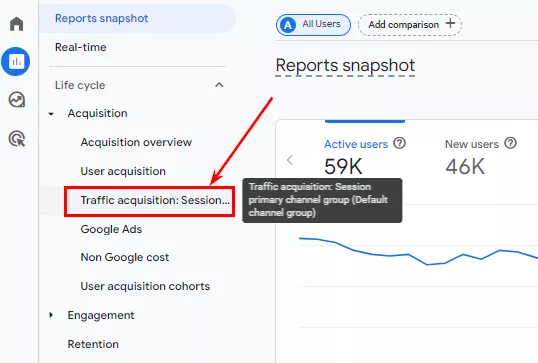The image size is (538, 363).
Task: Open help icon beside Active users
Action: 399,143
